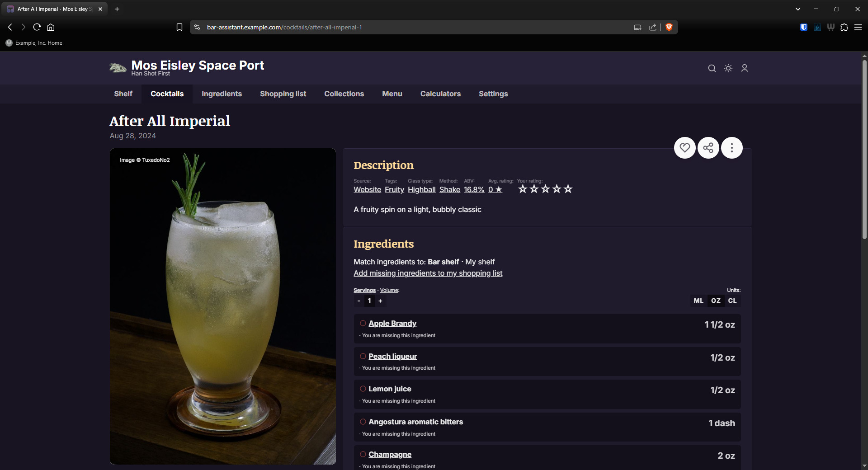Viewport: 868px width, 470px height.
Task: Increase servings with plus button
Action: point(380,301)
